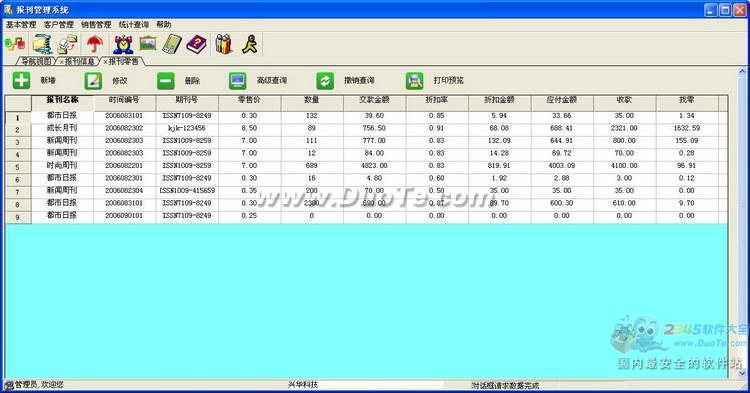750x393 pixels.
Task: Open 打印预览 via the printer icon
Action: pyautogui.click(x=415, y=81)
